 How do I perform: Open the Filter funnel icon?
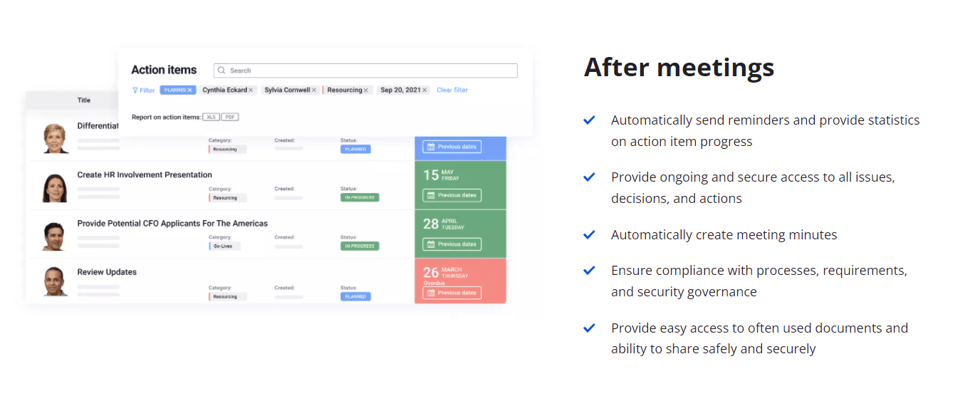click(136, 90)
